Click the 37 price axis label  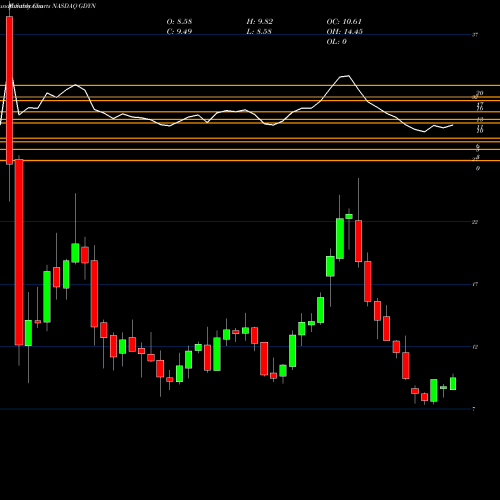(x=475, y=35)
